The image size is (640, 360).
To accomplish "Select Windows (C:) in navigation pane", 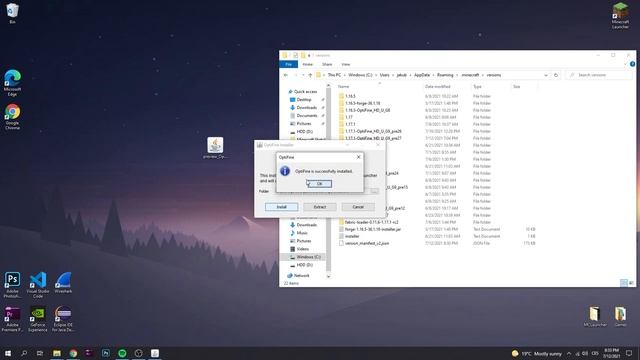I will 308,257.
